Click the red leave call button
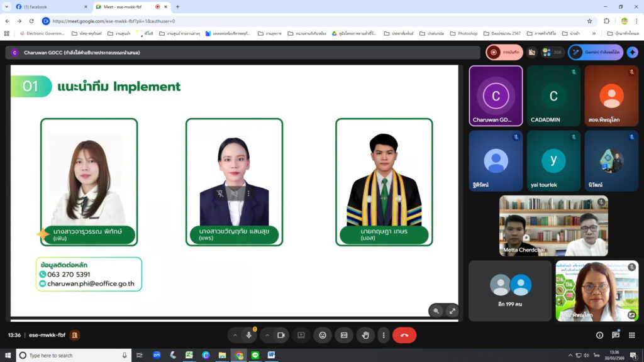 pyautogui.click(x=404, y=336)
